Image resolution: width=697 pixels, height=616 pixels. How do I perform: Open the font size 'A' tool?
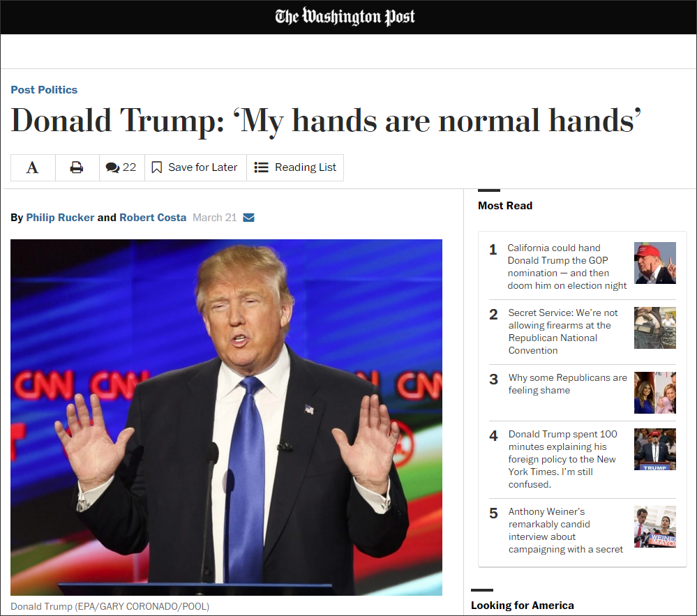[x=33, y=167]
